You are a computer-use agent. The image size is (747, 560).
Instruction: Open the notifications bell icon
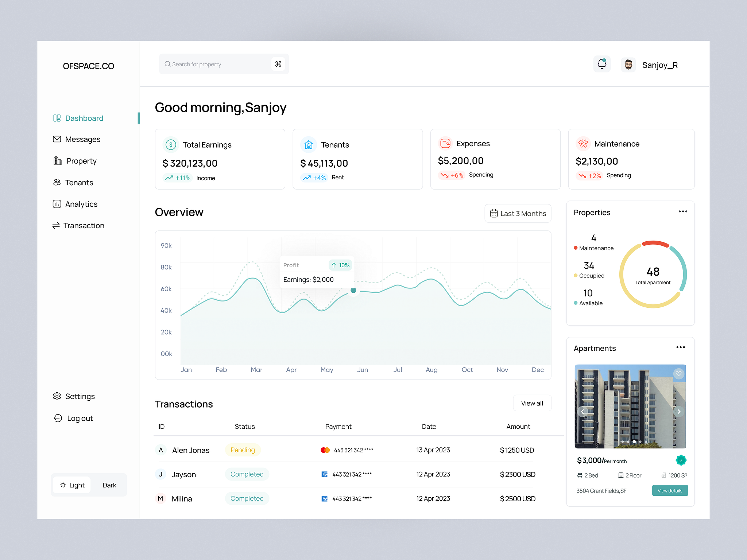click(x=602, y=64)
